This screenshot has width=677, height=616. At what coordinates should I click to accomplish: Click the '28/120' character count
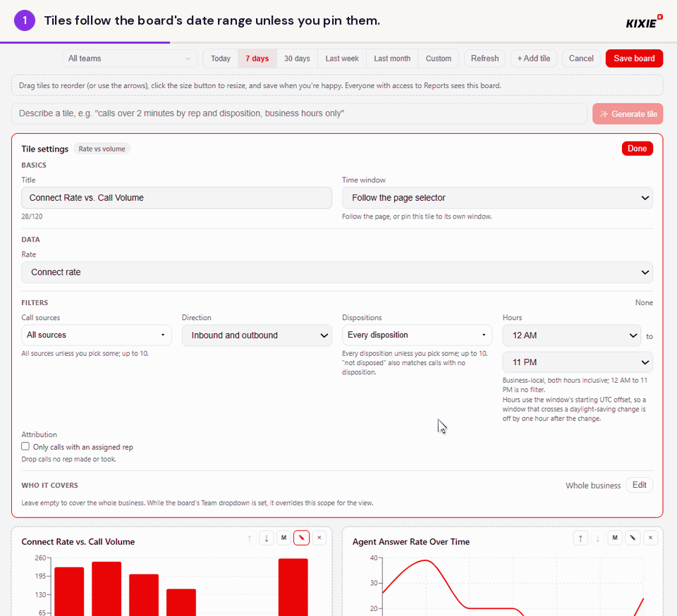[x=32, y=216]
